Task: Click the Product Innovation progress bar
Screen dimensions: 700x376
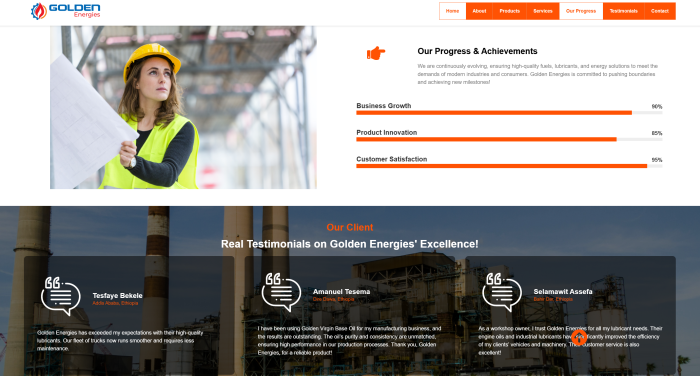Action: point(509,139)
